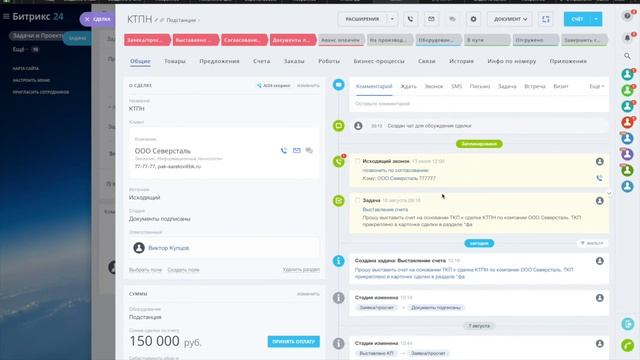Email ООО Северсталь using the envelope icon
This screenshot has width=640, height=360.
click(x=297, y=151)
